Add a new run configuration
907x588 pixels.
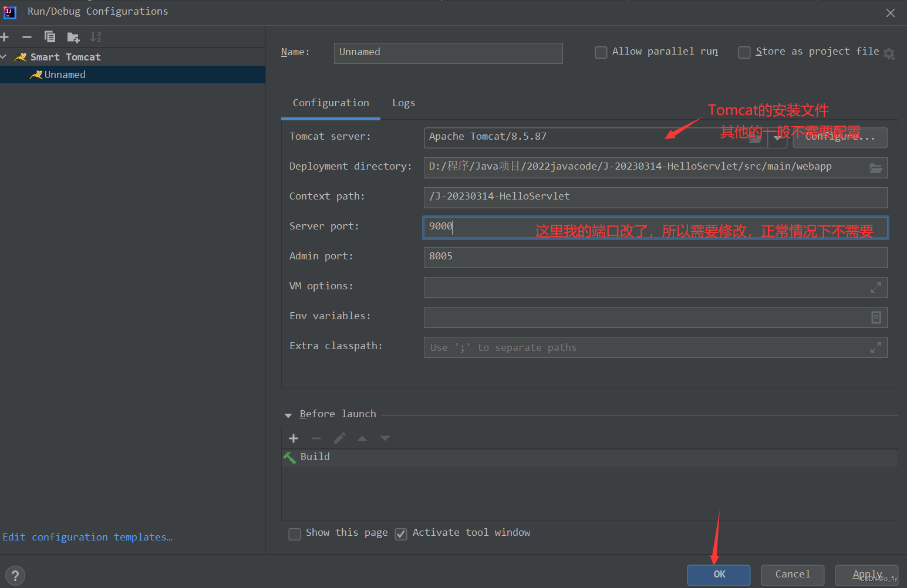pyautogui.click(x=5, y=37)
